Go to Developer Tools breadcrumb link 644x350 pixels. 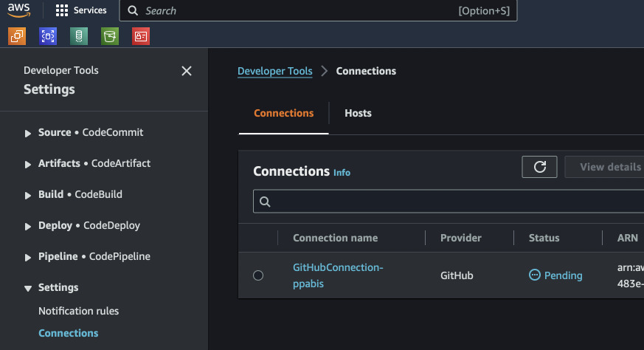[x=274, y=71]
